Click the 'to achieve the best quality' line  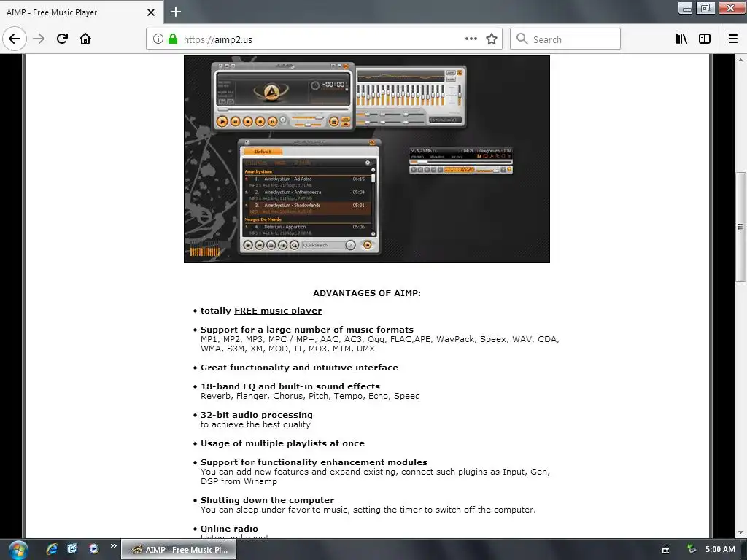point(255,424)
